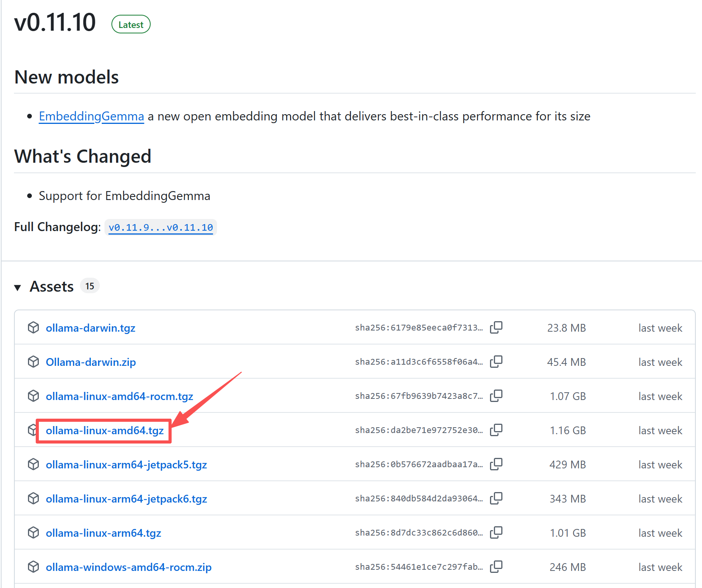Click the 'Full Changelog:' label
This screenshot has width=702, height=588.
tap(57, 227)
